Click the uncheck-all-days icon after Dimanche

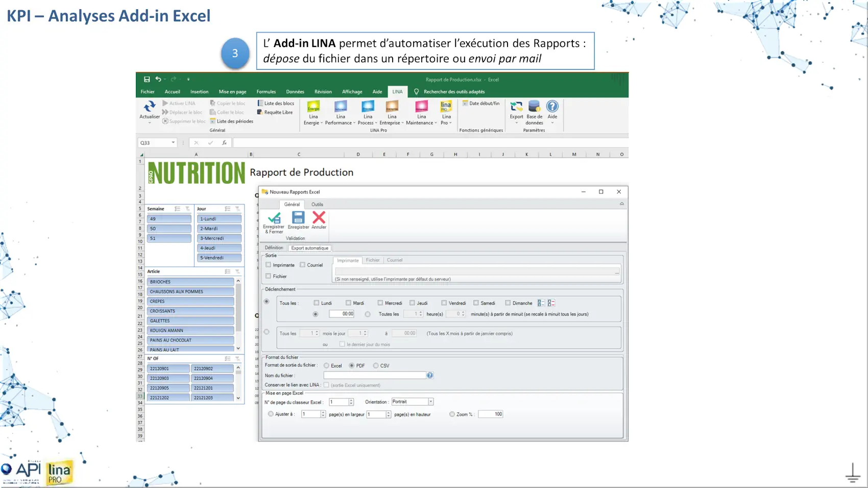pos(551,303)
